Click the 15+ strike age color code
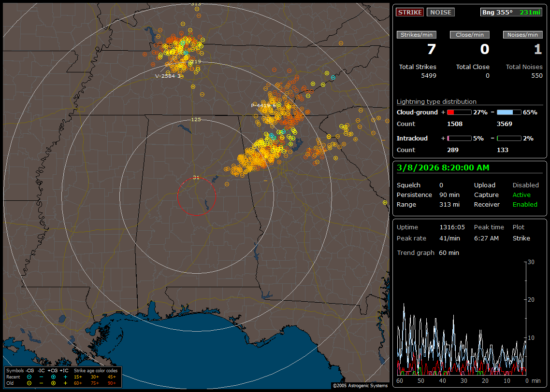This screenshot has height=392, width=550. point(78,377)
